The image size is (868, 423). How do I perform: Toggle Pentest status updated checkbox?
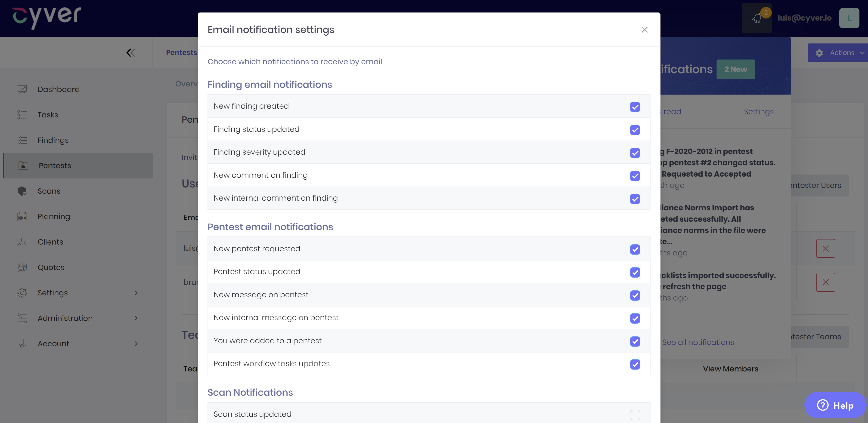tap(635, 272)
